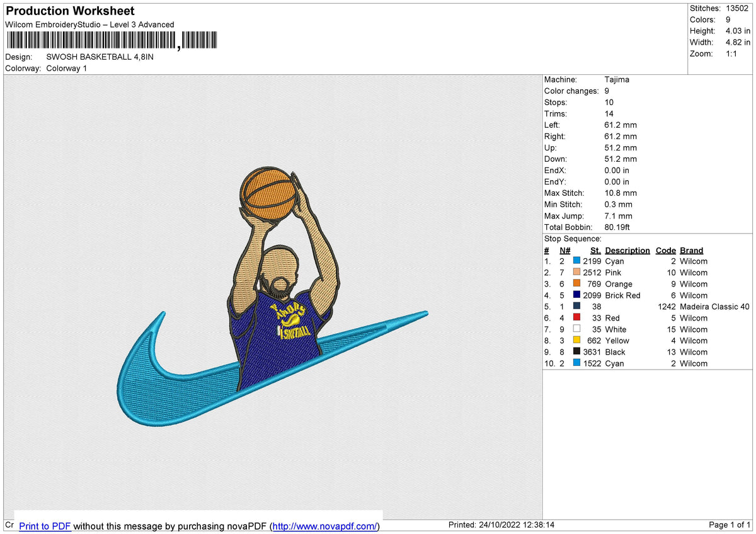
Task: Click the code 1242 in the stop list
Action: 667,307
